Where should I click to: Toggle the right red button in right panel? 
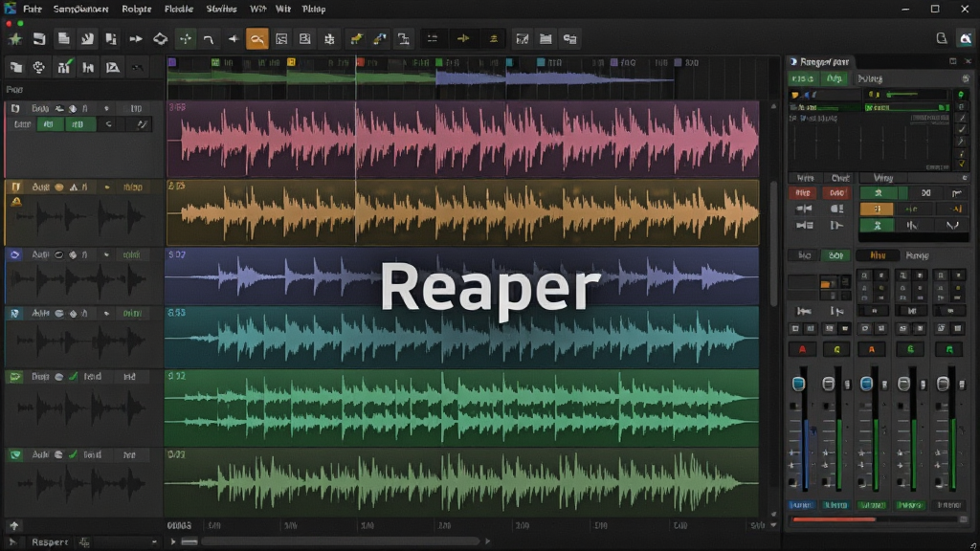pyautogui.click(x=836, y=193)
